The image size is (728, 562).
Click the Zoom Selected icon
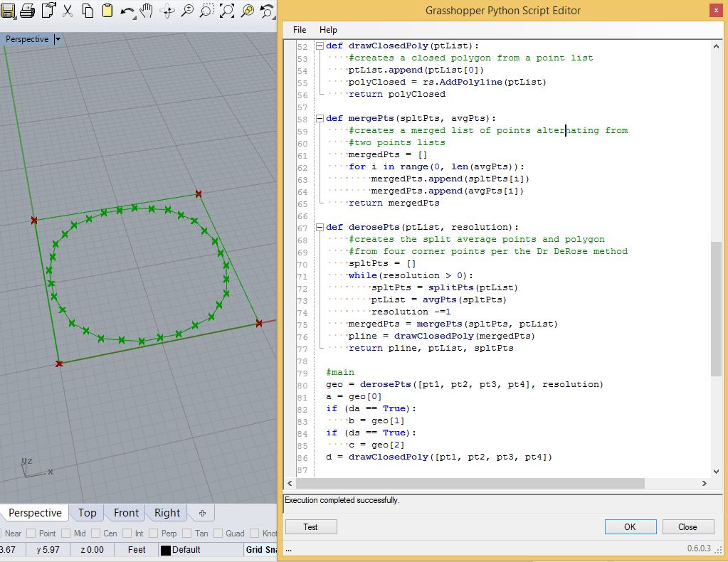[x=248, y=11]
